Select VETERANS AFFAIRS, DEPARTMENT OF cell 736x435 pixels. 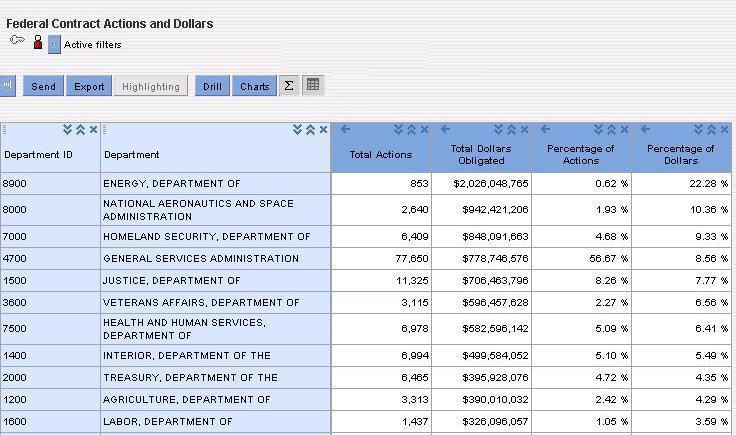[215, 303]
